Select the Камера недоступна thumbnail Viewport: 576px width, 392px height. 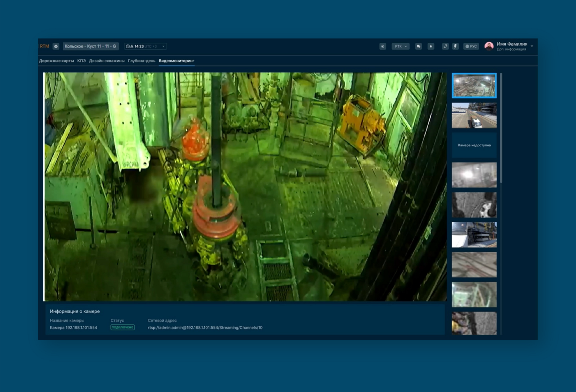point(474,145)
